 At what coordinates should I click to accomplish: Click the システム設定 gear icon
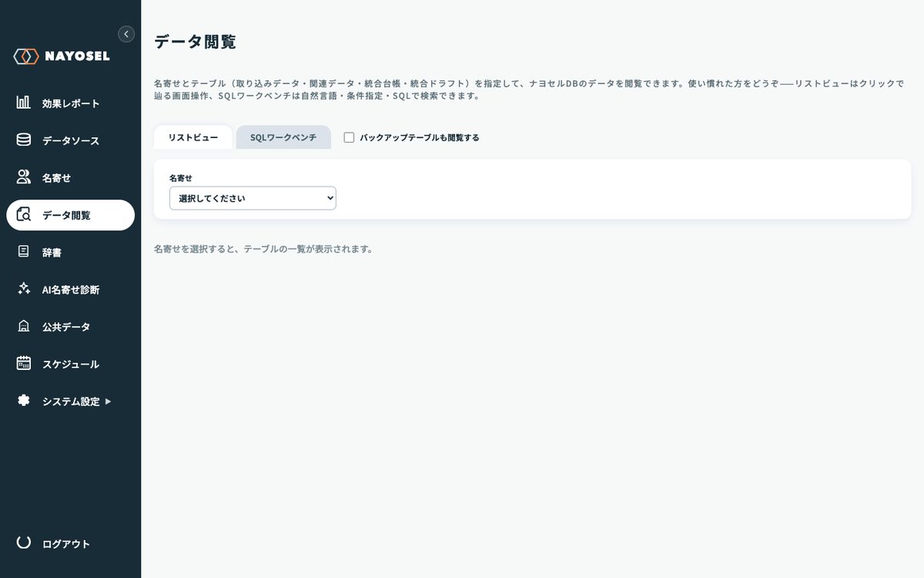(x=24, y=401)
